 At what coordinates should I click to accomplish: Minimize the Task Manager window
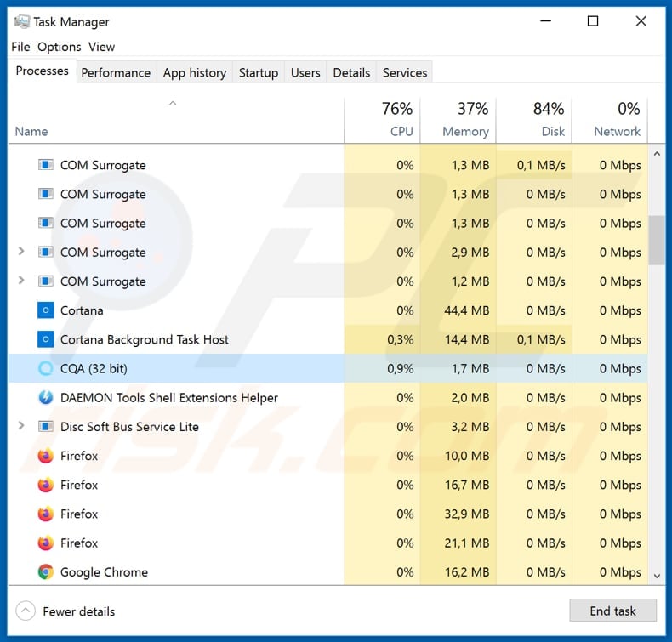pyautogui.click(x=545, y=21)
